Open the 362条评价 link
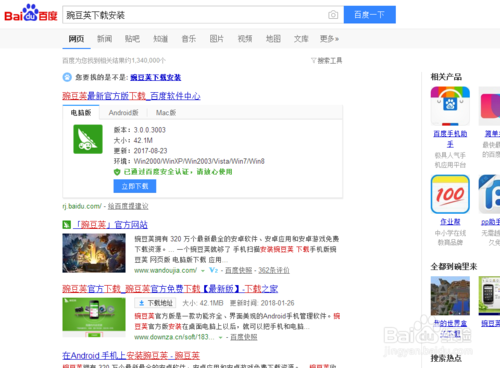The height and width of the screenshot is (368, 500). pos(274,270)
